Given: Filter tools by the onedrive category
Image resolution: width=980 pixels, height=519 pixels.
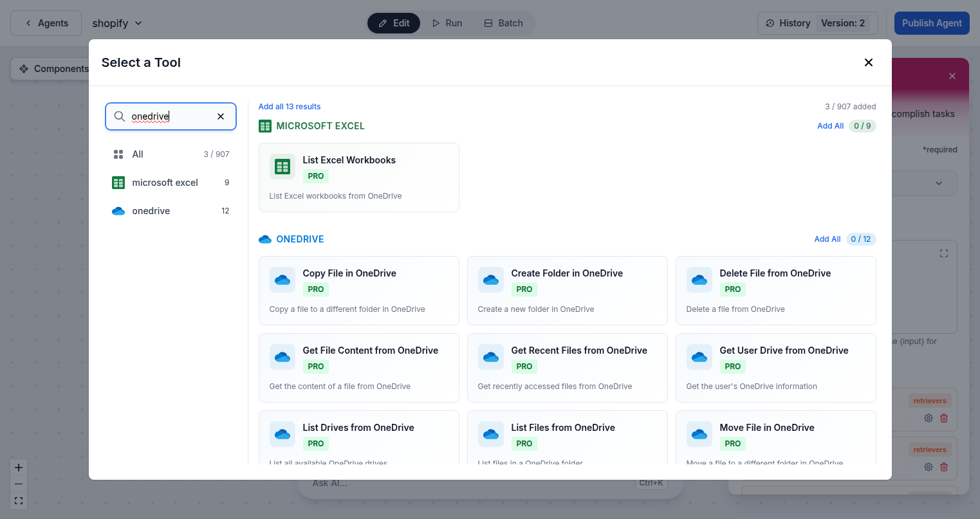Looking at the screenshot, I should (151, 210).
